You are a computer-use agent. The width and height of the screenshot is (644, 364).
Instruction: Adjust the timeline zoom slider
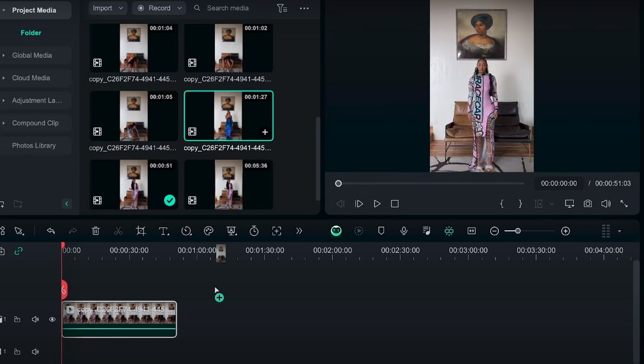(x=518, y=231)
